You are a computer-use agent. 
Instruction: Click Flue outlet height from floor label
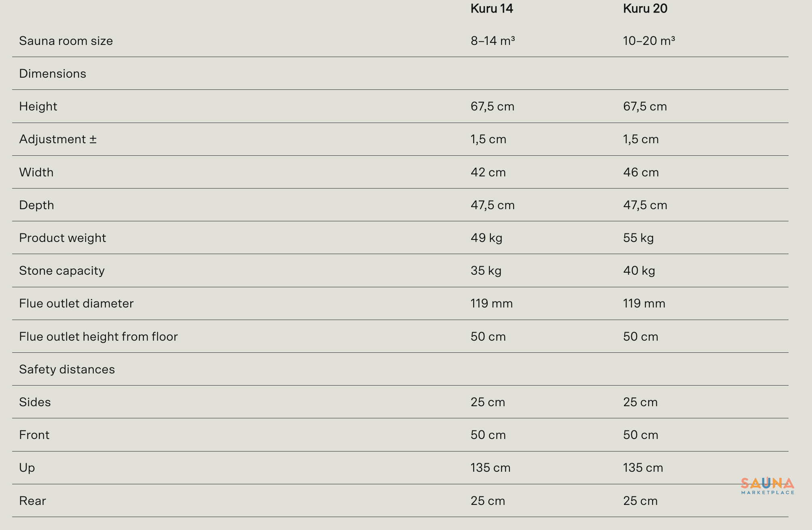(99, 337)
